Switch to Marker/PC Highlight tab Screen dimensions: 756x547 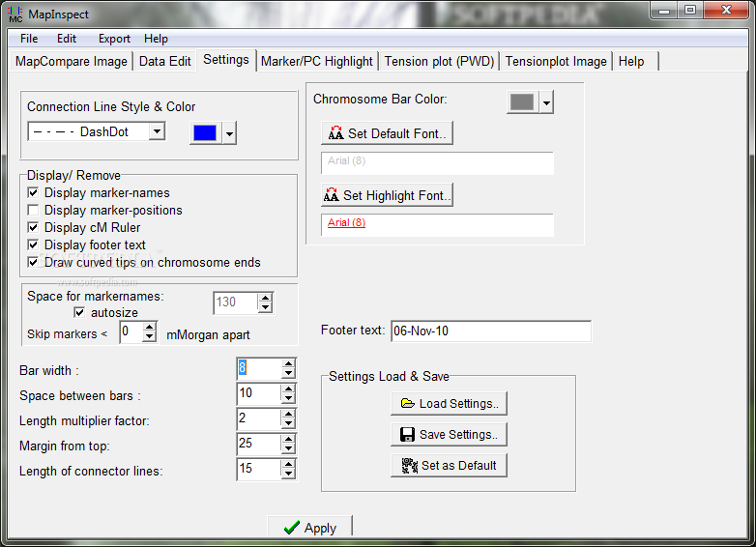(317, 61)
